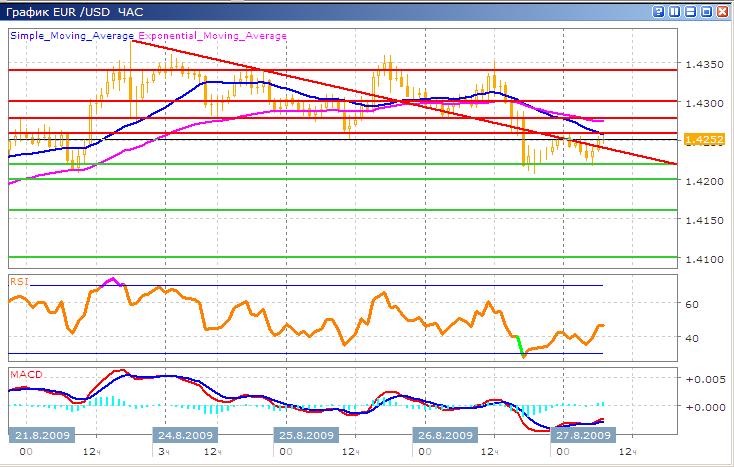Click the 27.8.2009 date marker
This screenshot has height=467, width=734.
point(584,436)
